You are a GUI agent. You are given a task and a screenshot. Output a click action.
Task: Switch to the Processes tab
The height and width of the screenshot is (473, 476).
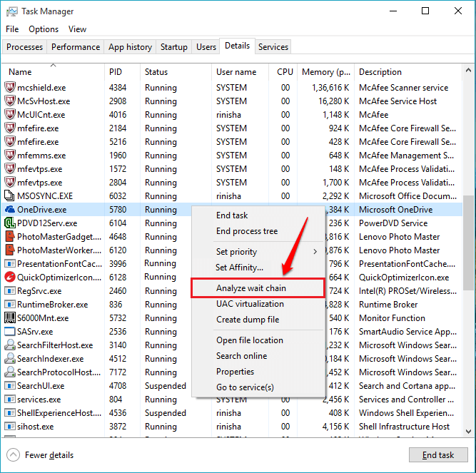point(24,47)
